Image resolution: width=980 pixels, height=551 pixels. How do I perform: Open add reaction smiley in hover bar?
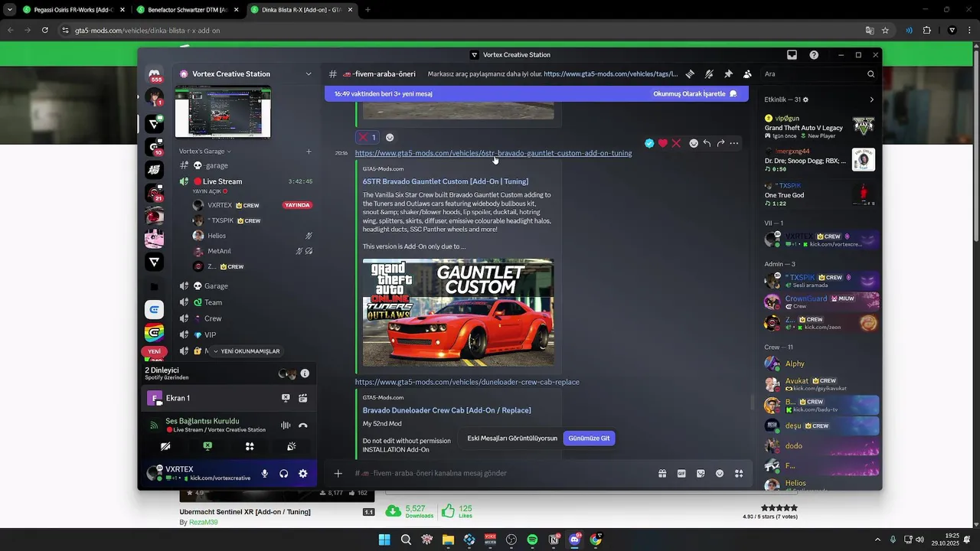pyautogui.click(x=694, y=143)
